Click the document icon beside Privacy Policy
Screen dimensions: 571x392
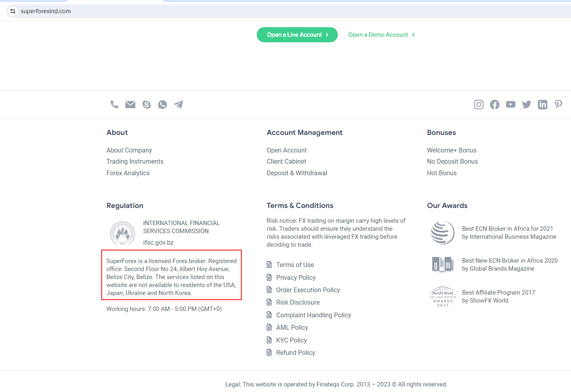point(269,277)
